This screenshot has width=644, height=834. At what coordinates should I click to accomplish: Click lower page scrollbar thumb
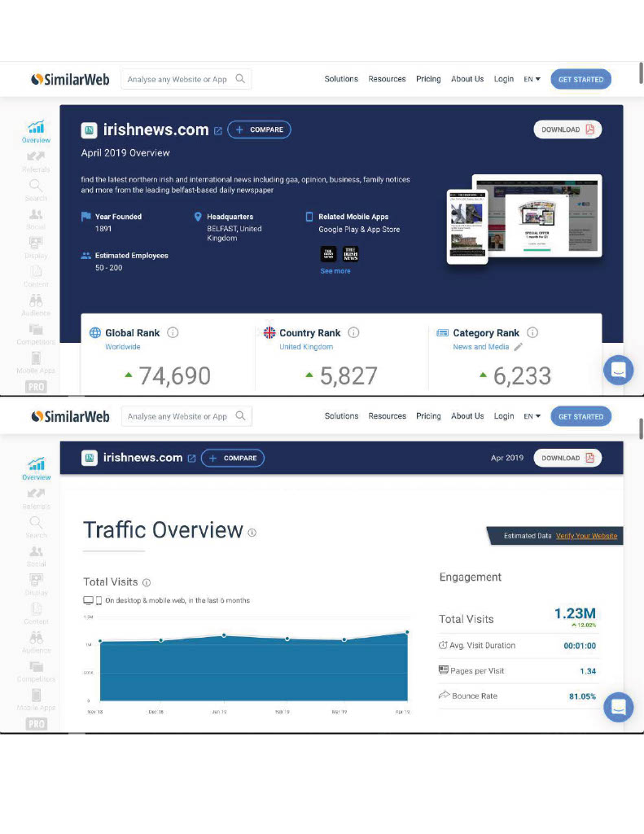[641, 428]
